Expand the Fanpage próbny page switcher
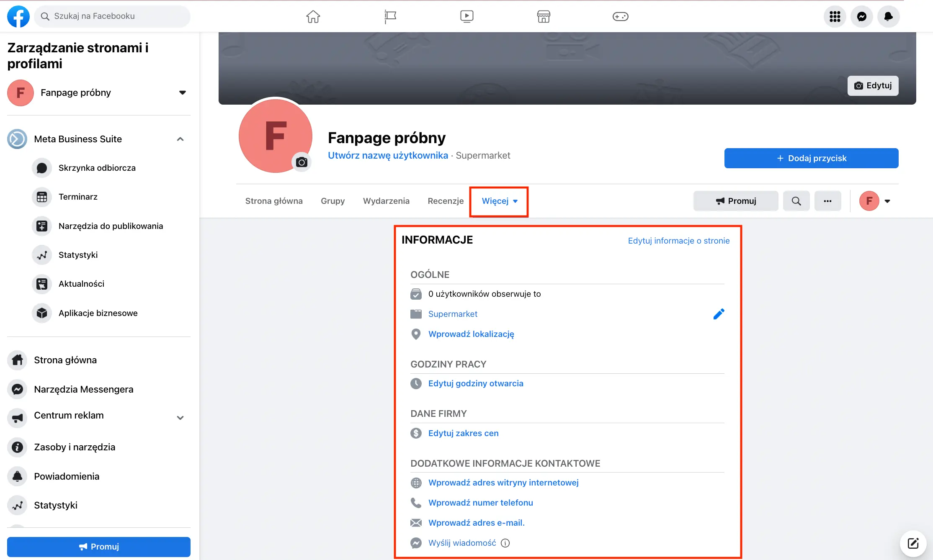The width and height of the screenshot is (933, 560). [182, 92]
